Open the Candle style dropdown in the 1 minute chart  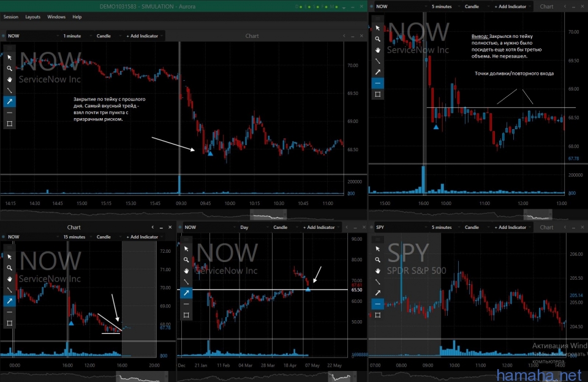(x=108, y=36)
